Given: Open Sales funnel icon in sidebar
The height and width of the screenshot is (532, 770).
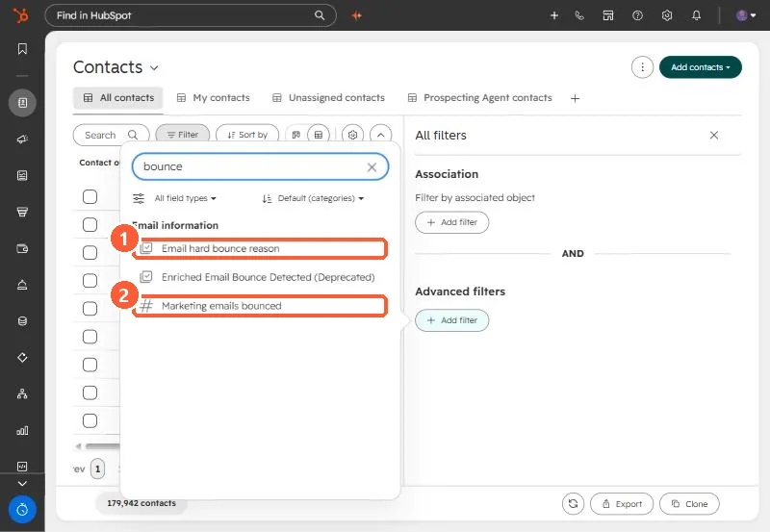Looking at the screenshot, I should pos(22,212).
